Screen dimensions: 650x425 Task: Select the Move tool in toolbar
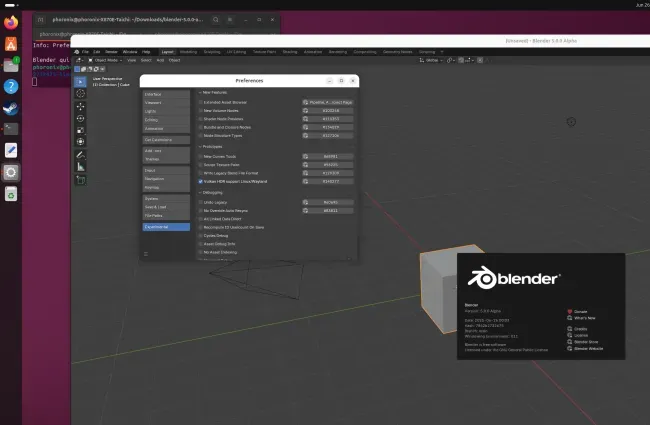click(x=80, y=107)
